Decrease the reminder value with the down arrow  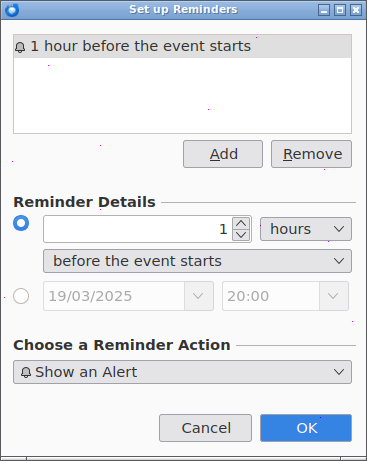pyautogui.click(x=241, y=235)
